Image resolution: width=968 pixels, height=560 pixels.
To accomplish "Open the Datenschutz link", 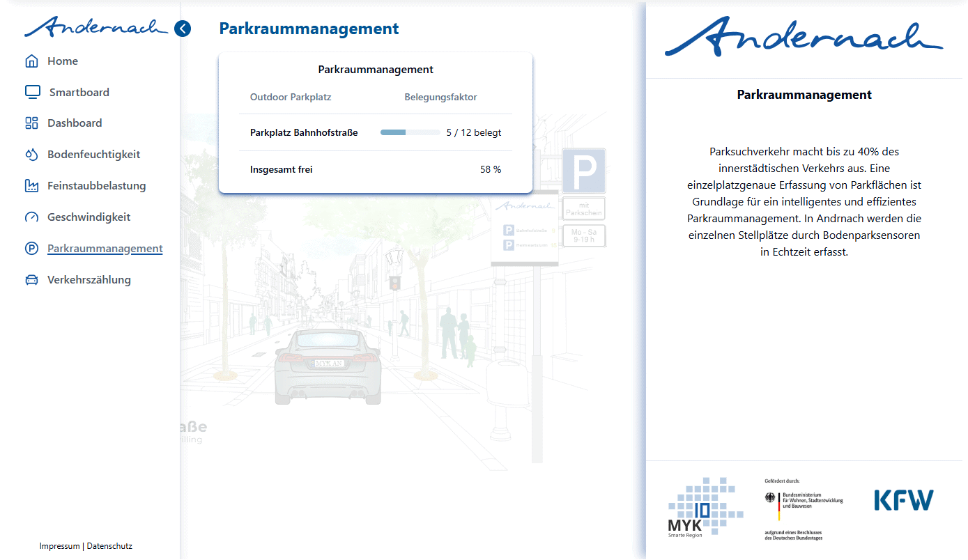I will point(109,546).
